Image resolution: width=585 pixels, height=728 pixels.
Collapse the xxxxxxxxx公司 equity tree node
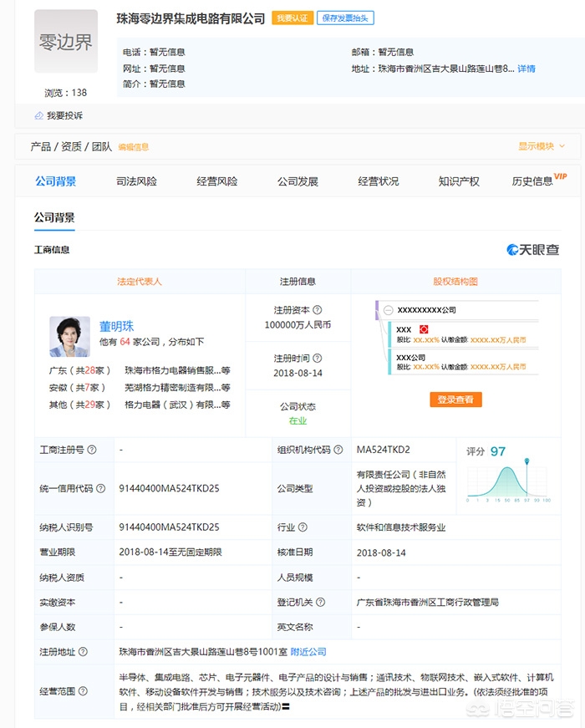(389, 310)
